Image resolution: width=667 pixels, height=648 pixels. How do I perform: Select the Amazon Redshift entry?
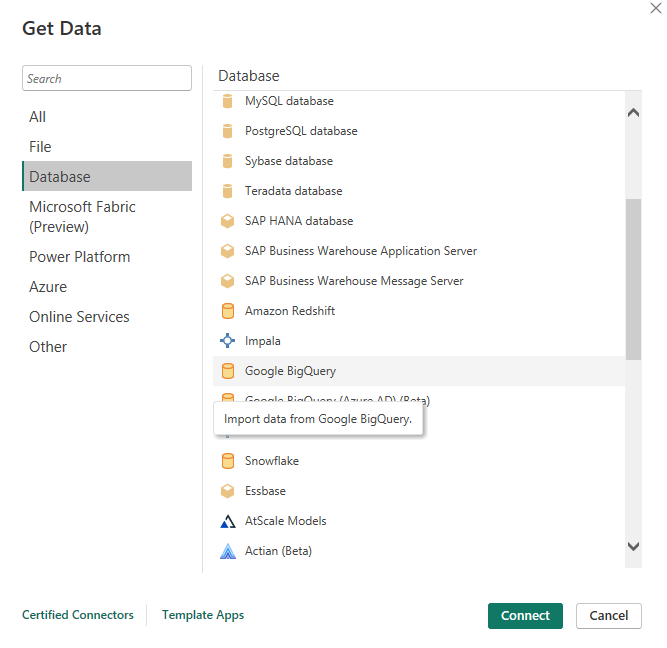click(x=419, y=311)
